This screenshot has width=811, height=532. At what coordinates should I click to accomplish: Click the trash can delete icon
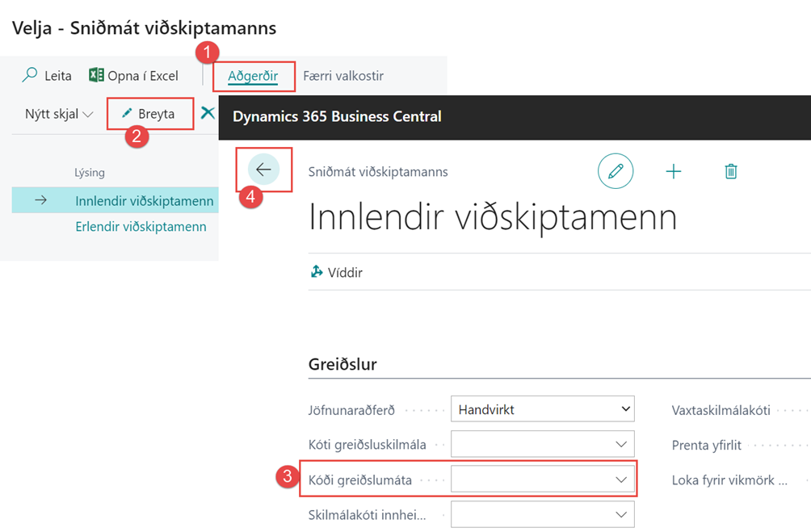730,171
